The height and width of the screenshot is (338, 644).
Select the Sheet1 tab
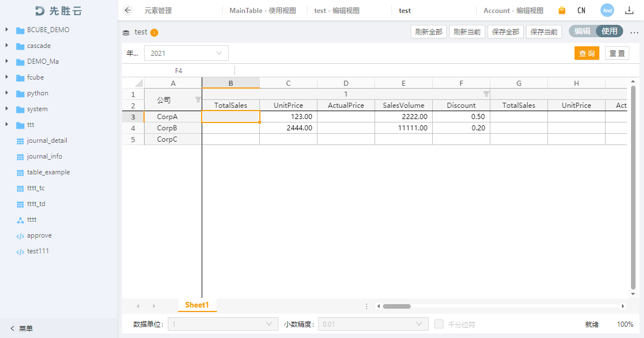[x=197, y=305]
